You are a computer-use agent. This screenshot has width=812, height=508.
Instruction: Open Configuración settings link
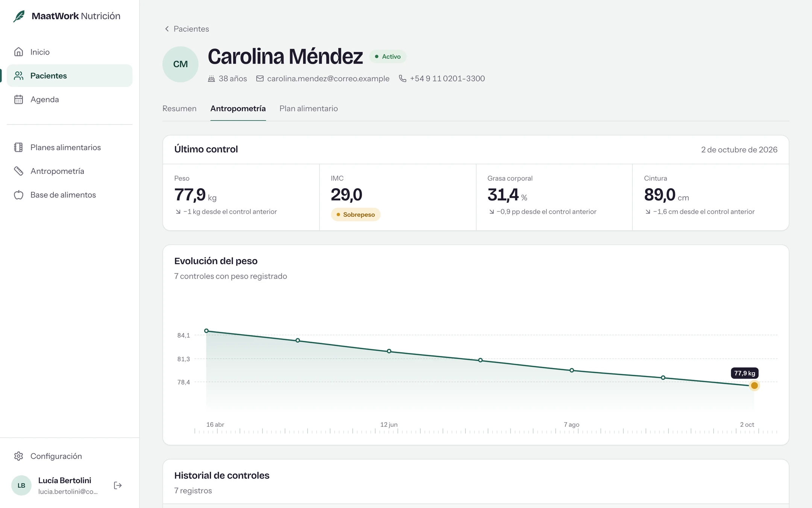pyautogui.click(x=70, y=456)
